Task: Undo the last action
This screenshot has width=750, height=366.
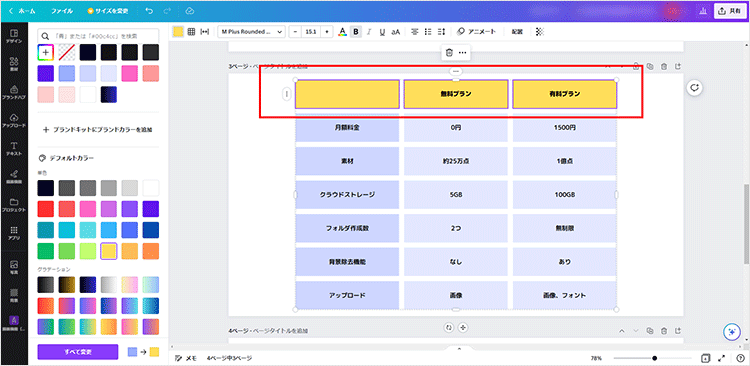Action: click(x=149, y=11)
